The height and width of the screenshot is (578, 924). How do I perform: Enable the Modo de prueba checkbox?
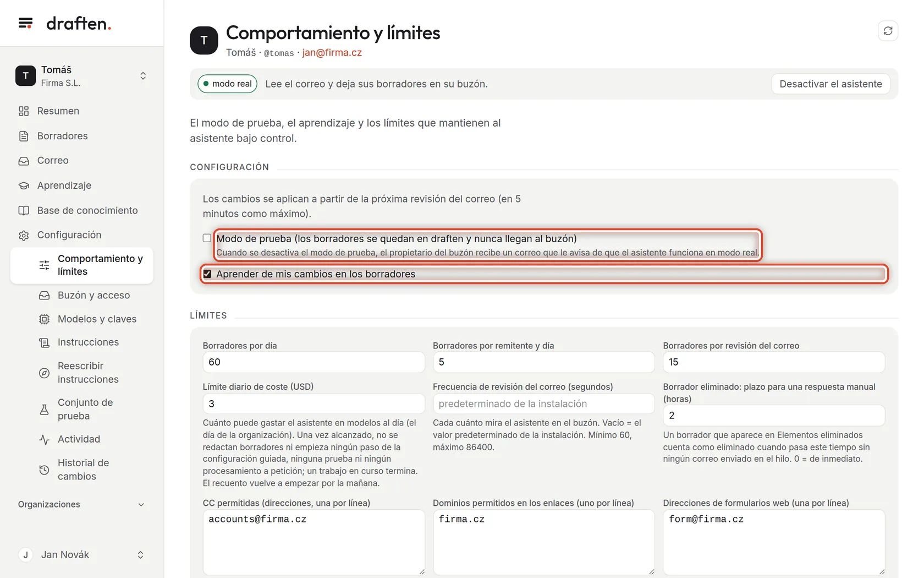point(207,238)
